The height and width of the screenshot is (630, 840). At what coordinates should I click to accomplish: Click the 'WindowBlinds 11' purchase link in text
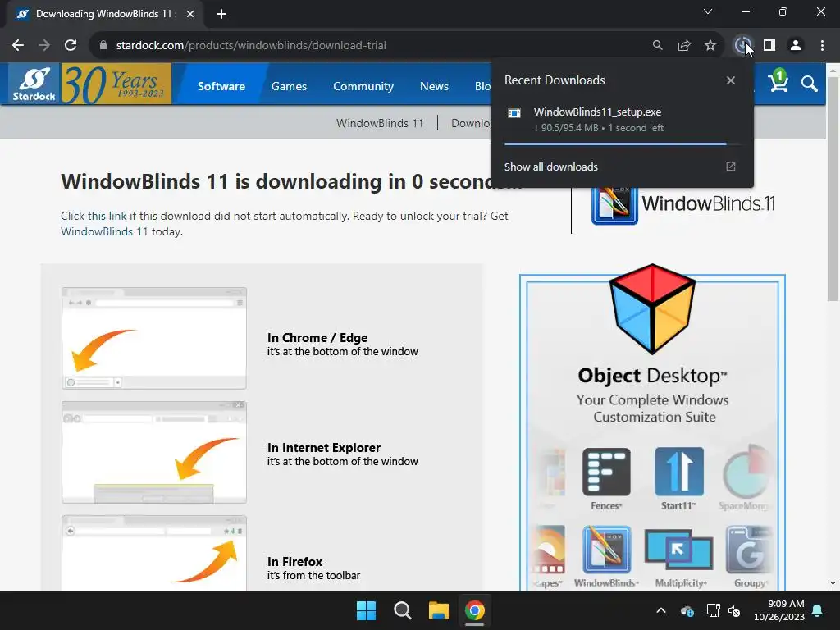[x=104, y=231]
